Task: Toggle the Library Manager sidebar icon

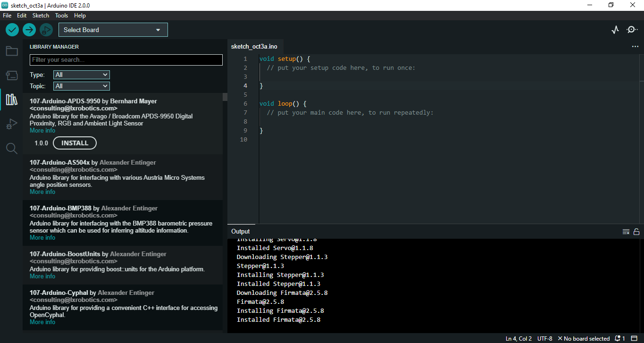Action: click(x=12, y=100)
